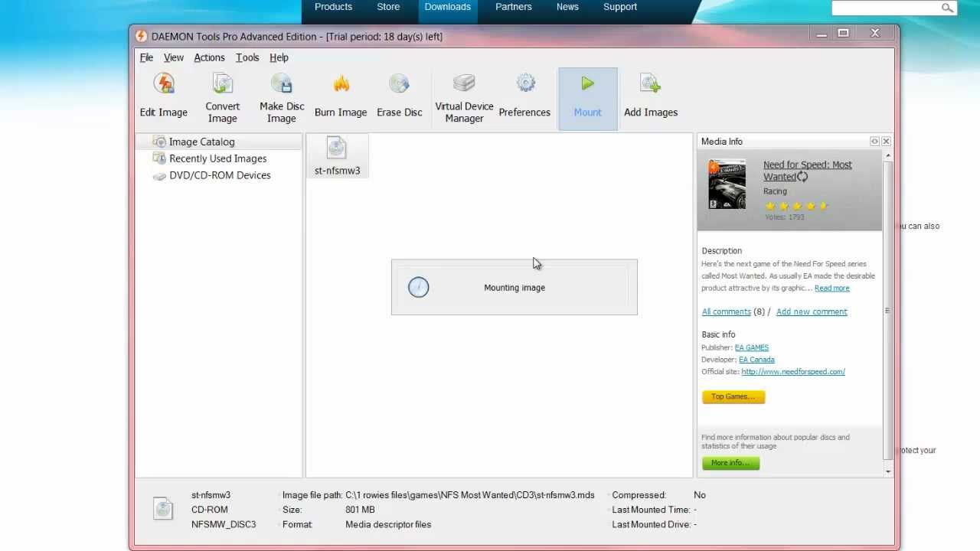Launch Burn Image flame icon
This screenshot has width=980, height=551.
[341, 96]
